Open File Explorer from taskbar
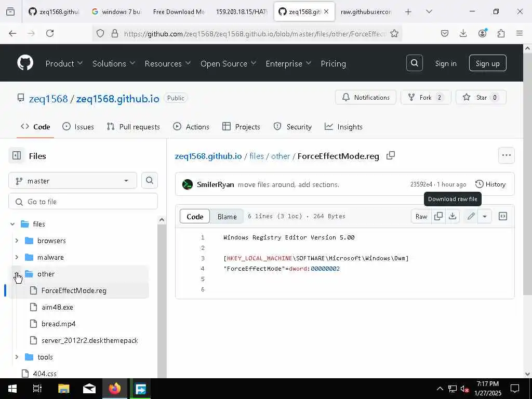This screenshot has width=532, height=399. point(63,389)
